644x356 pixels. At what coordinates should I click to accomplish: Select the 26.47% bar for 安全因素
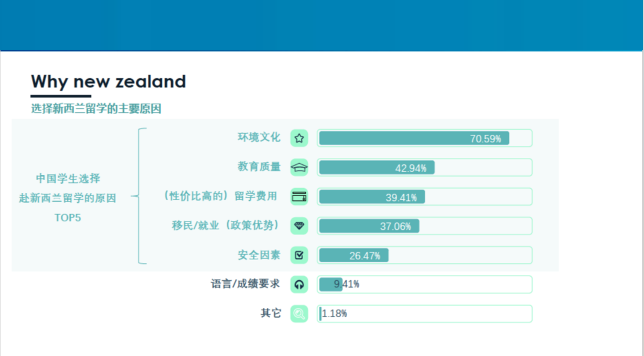click(354, 255)
